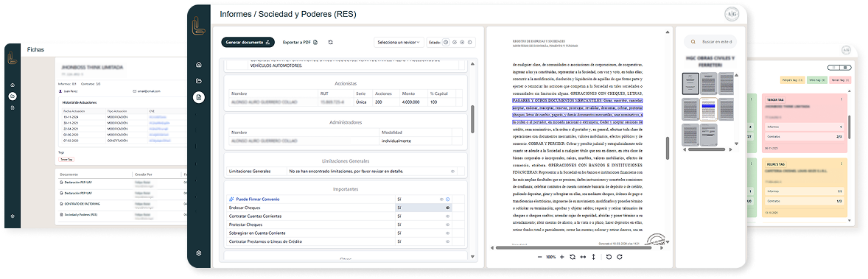Open settings gear in Fichas window sidebar
This screenshot has height=279, width=868.
coord(13,216)
